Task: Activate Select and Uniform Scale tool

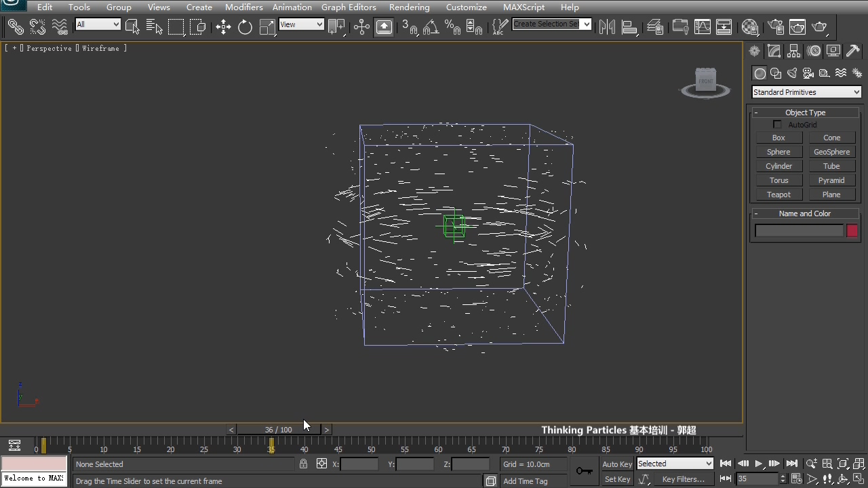Action: [267, 26]
